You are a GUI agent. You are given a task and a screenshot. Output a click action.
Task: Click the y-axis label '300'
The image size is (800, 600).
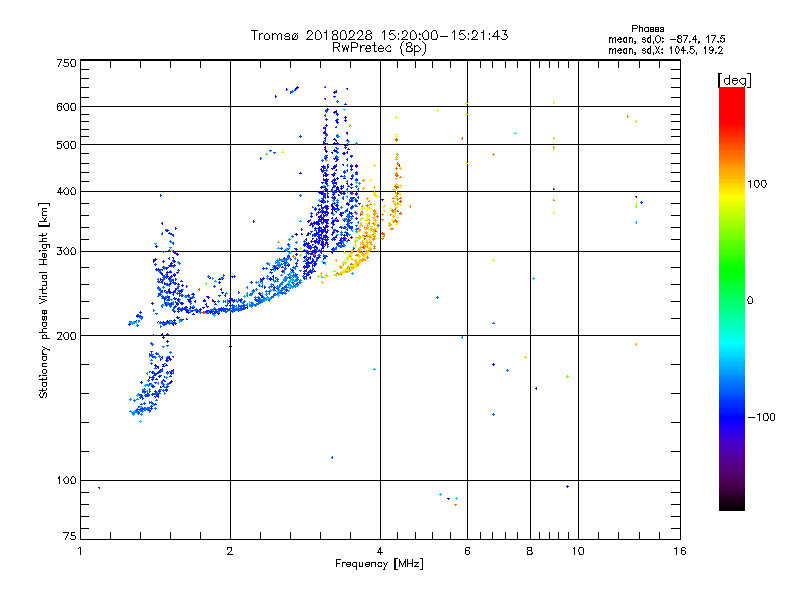(x=66, y=252)
